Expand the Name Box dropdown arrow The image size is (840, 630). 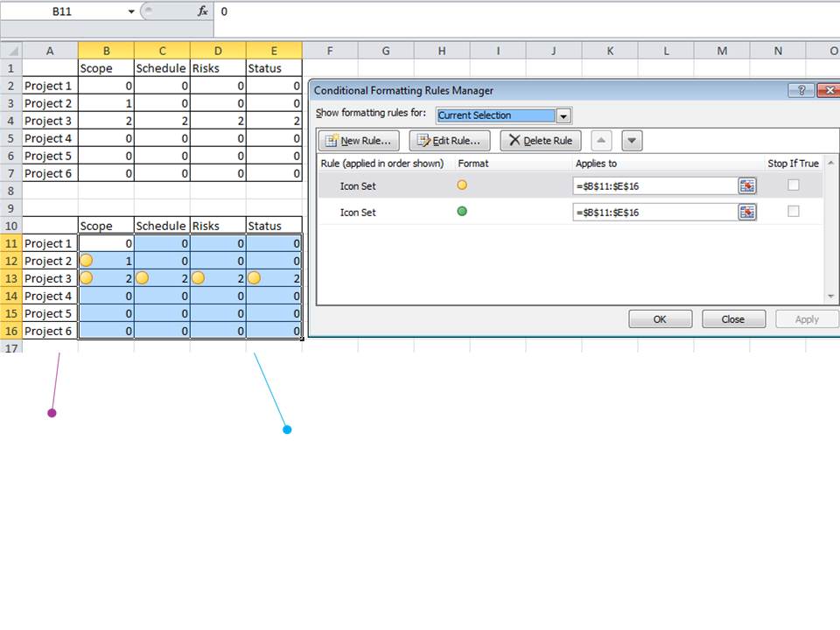(x=130, y=11)
